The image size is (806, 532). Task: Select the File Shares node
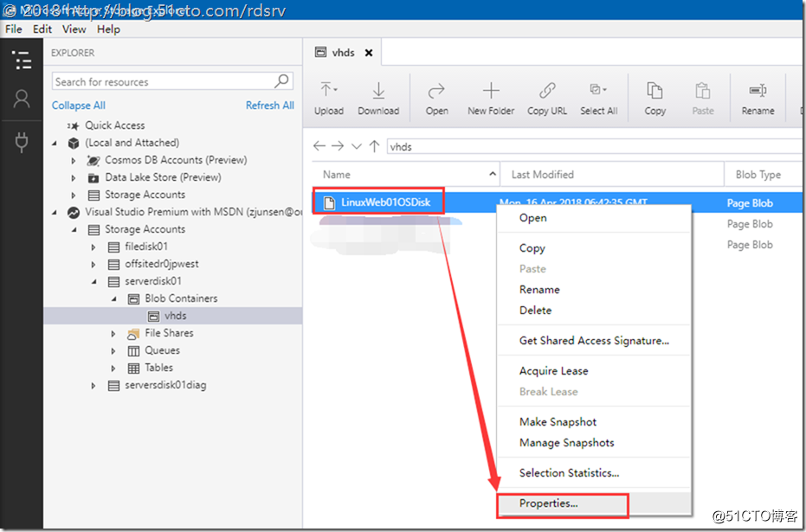[x=169, y=333]
